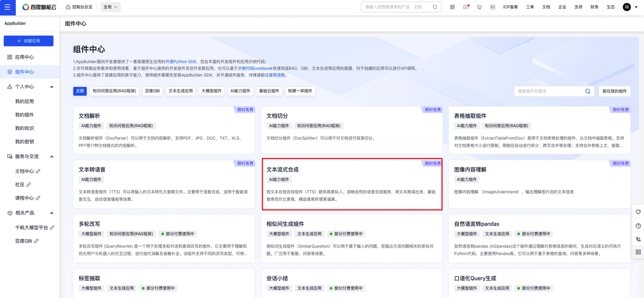Open the QR code icon in header
644x298 pixels.
click(452, 7)
